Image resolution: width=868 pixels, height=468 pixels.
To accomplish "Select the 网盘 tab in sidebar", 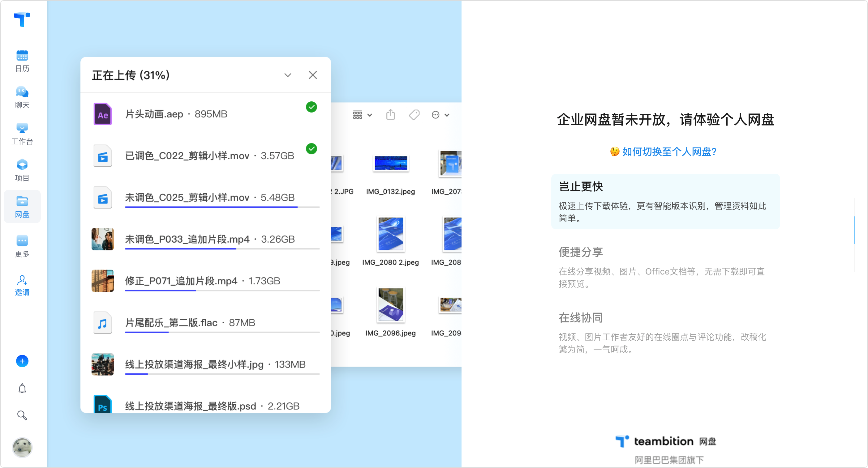I will click(22, 206).
